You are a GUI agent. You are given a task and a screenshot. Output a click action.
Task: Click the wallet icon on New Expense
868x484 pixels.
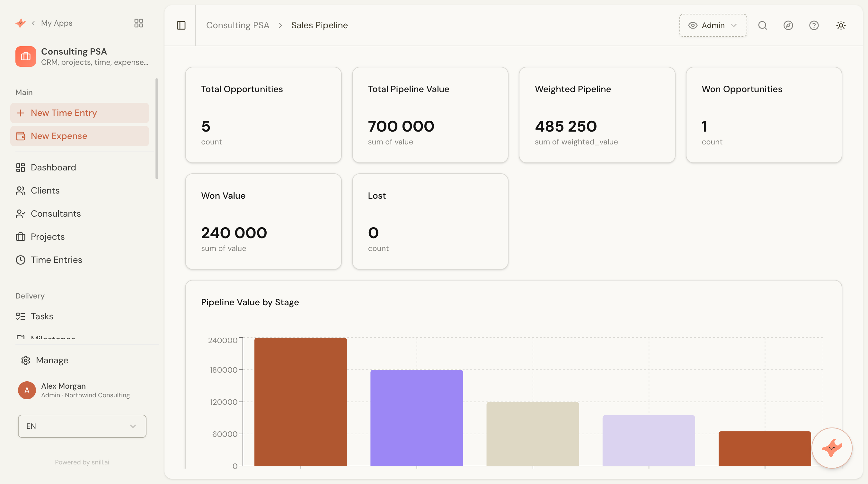(21, 136)
